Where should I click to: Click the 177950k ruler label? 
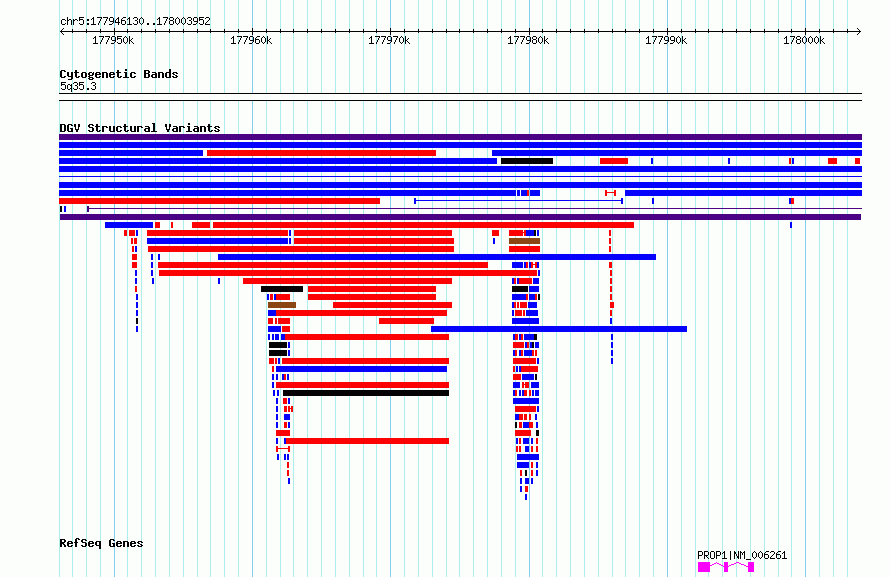pyautogui.click(x=113, y=40)
